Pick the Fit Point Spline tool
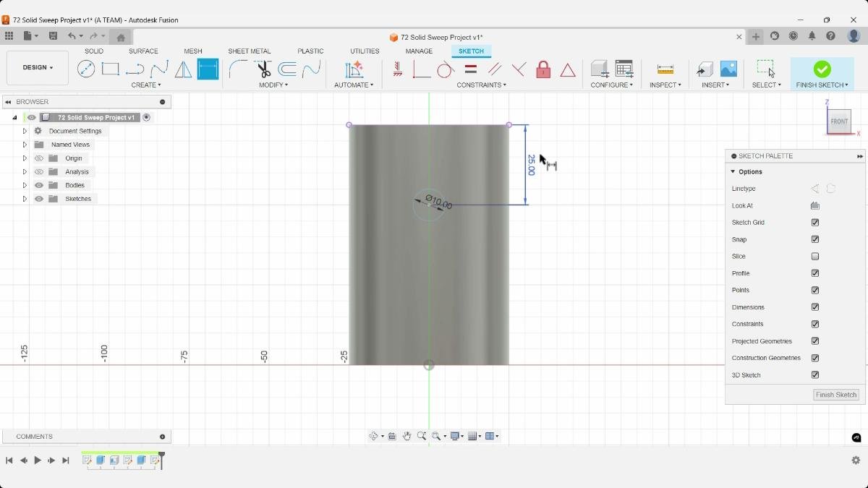 159,69
